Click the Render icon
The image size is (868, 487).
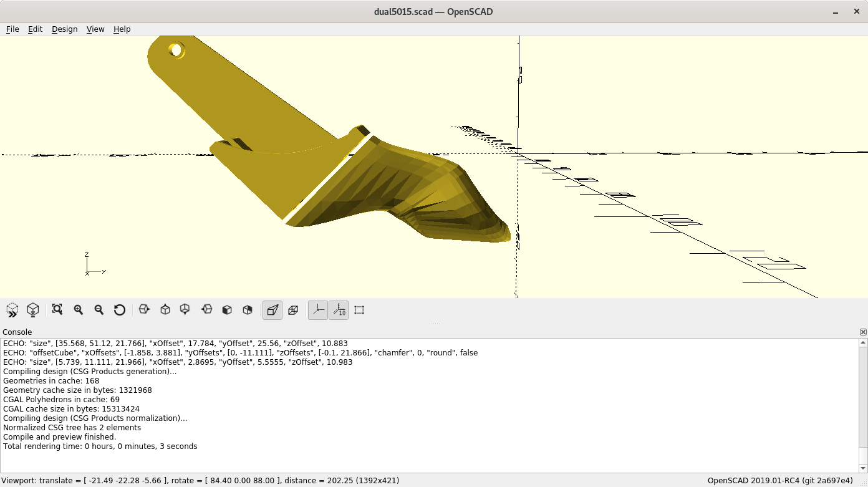tap(33, 310)
